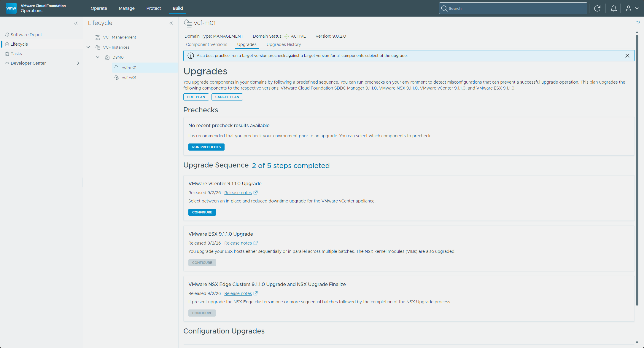This screenshot has width=644, height=348.
Task: Open the user account menu icon
Action: pyautogui.click(x=629, y=8)
